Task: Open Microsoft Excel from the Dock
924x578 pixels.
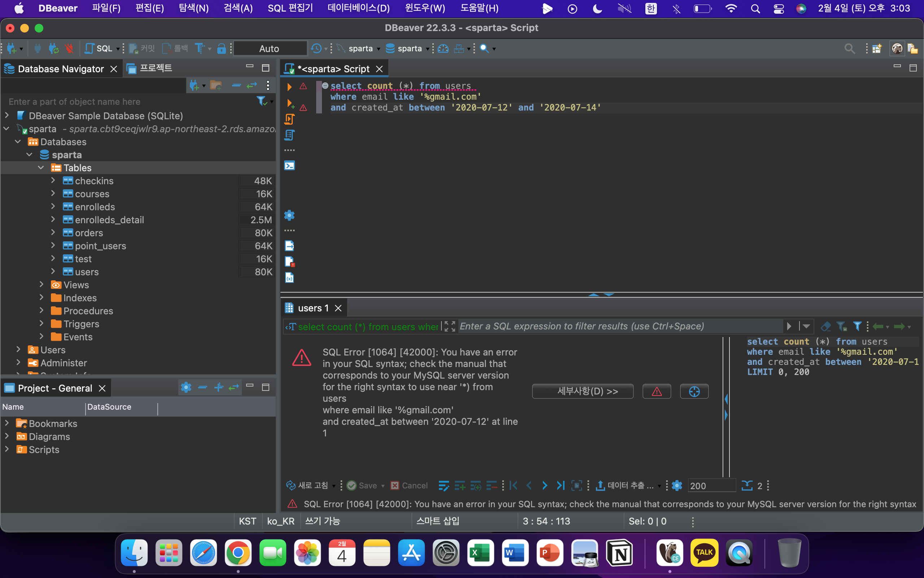Action: coord(480,553)
